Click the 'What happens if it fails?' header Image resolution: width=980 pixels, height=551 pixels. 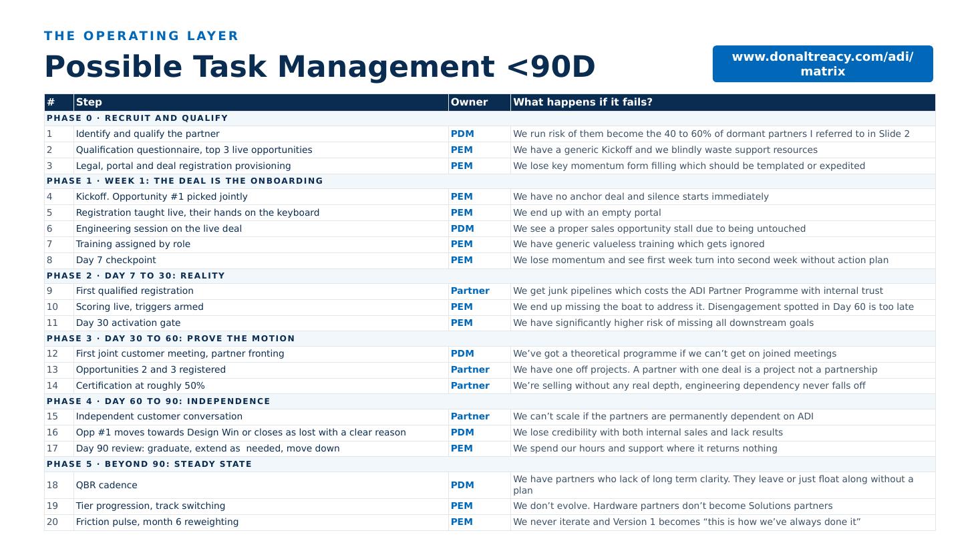tap(723, 102)
